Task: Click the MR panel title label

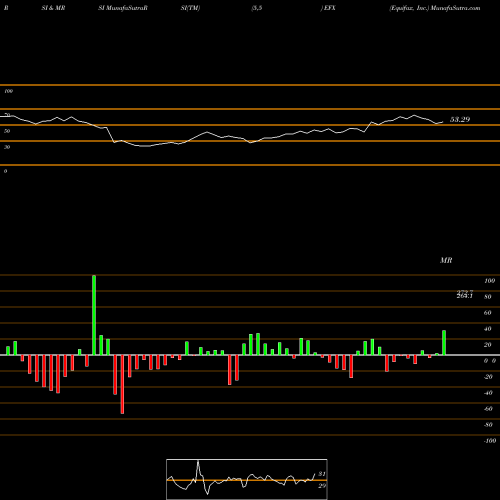Action: click(446, 260)
